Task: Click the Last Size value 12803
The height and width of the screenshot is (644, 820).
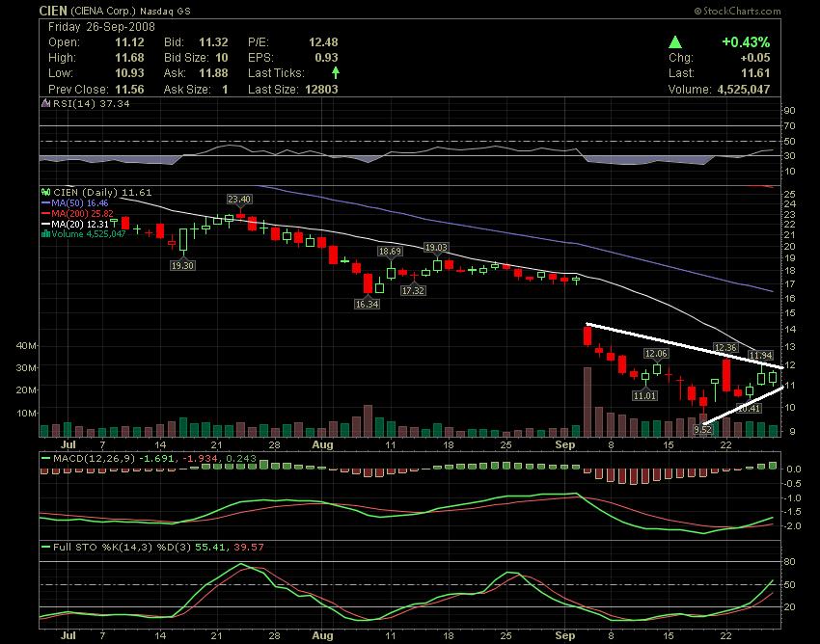Action: [x=321, y=90]
